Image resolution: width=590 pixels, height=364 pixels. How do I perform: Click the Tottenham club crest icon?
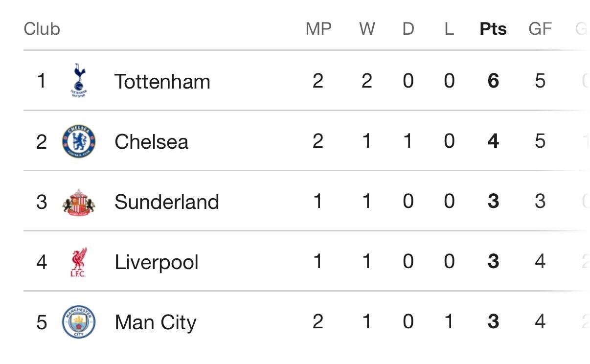click(x=78, y=81)
